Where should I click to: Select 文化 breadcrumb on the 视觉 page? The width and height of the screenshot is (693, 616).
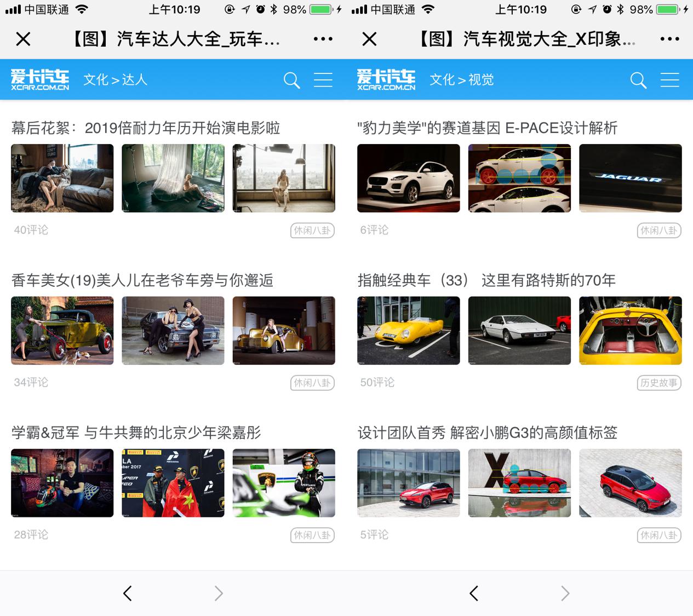coord(442,80)
